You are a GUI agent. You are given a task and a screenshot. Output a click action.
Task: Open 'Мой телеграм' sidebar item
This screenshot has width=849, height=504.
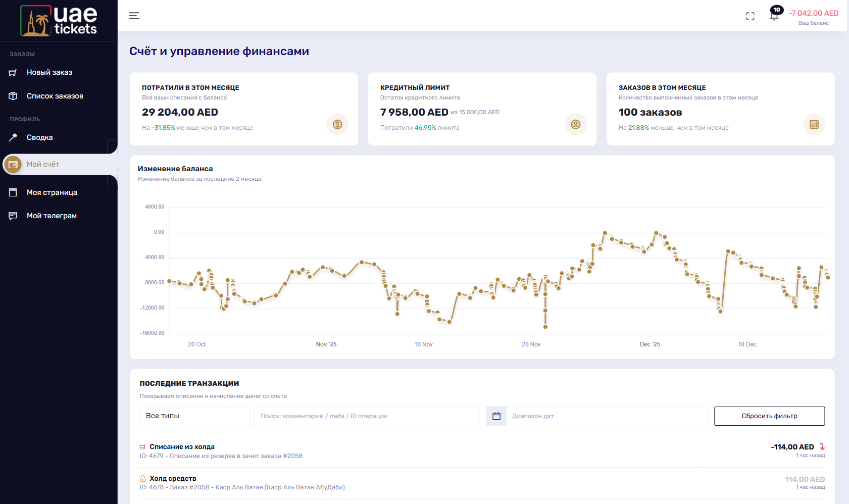click(x=52, y=216)
